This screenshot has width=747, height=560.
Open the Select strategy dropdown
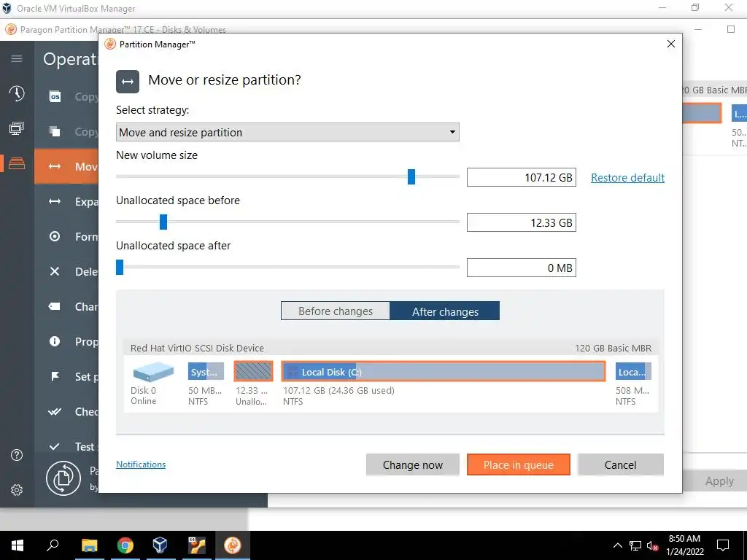tap(287, 132)
